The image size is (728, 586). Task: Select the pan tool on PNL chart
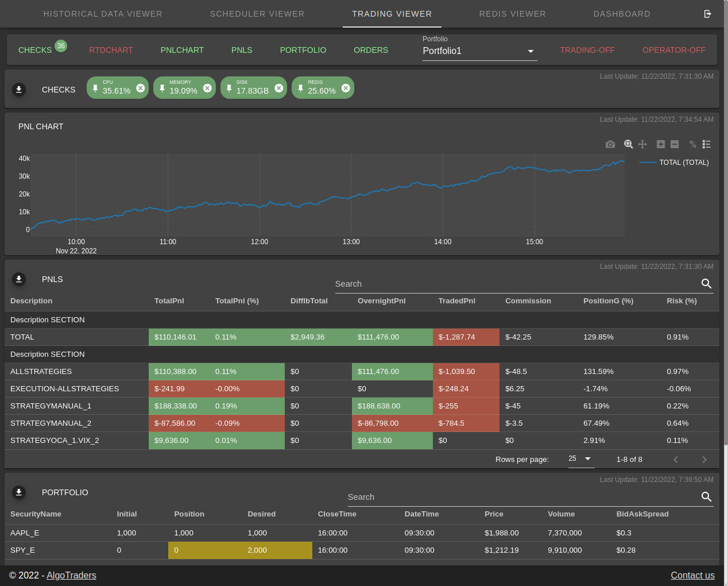click(x=642, y=144)
